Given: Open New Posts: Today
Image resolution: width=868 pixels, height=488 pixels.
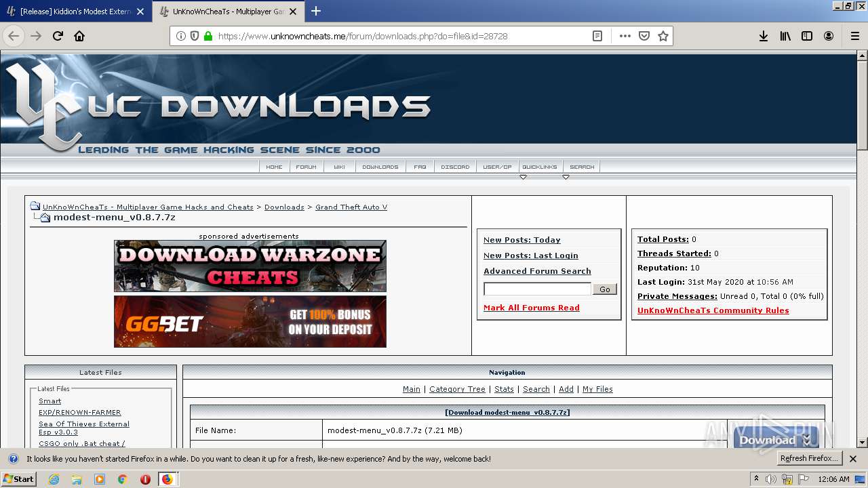Looking at the screenshot, I should click(x=522, y=240).
